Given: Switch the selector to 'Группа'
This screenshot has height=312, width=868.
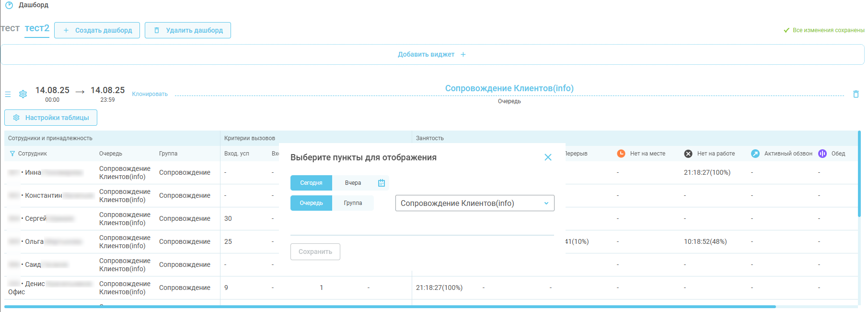Looking at the screenshot, I should pos(353,203).
